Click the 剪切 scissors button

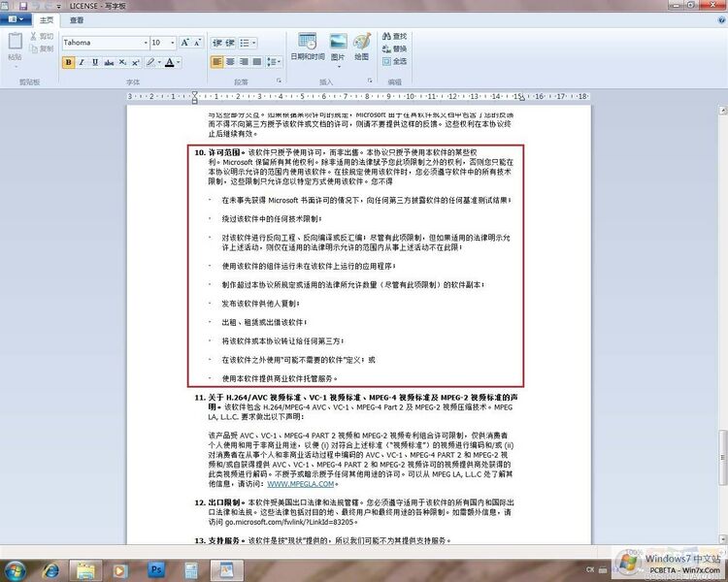(42, 36)
